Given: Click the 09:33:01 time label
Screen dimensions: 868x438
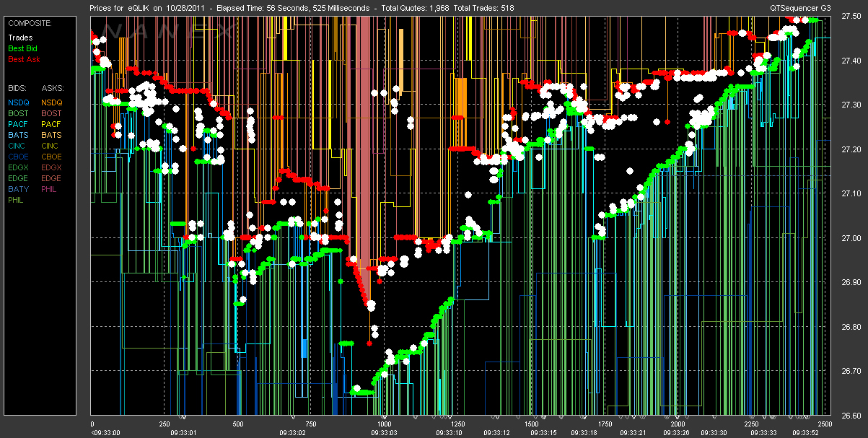Looking at the screenshot, I should pyautogui.click(x=184, y=432).
